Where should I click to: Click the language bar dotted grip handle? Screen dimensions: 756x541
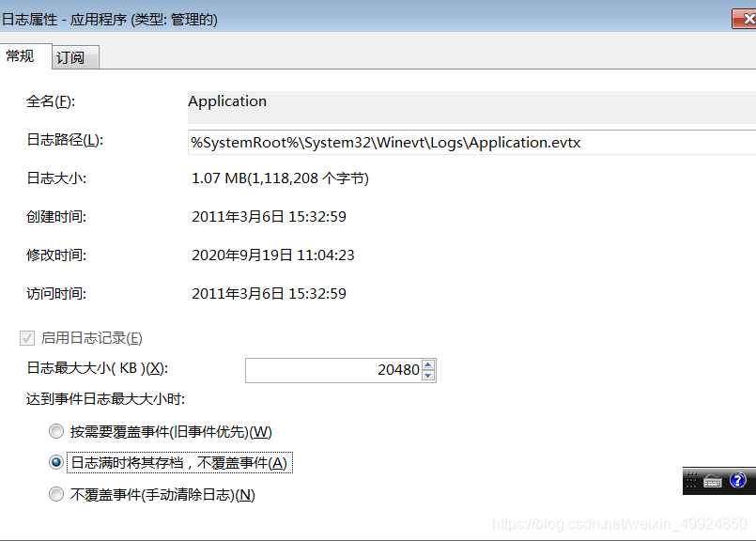(x=692, y=481)
